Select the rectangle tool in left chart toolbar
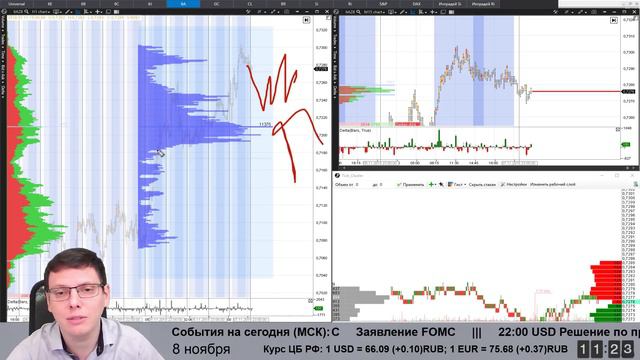This screenshot has height=360, width=640. [108, 12]
